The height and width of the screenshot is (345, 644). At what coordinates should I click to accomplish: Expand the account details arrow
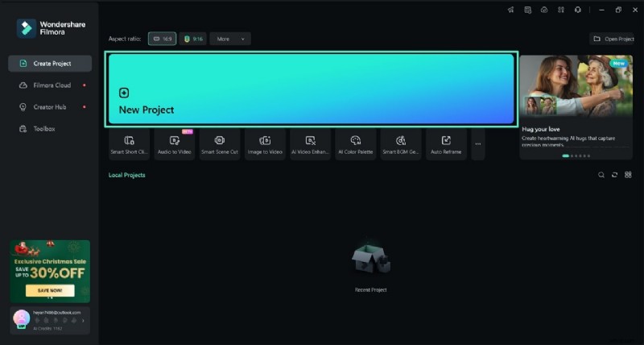[x=84, y=321]
